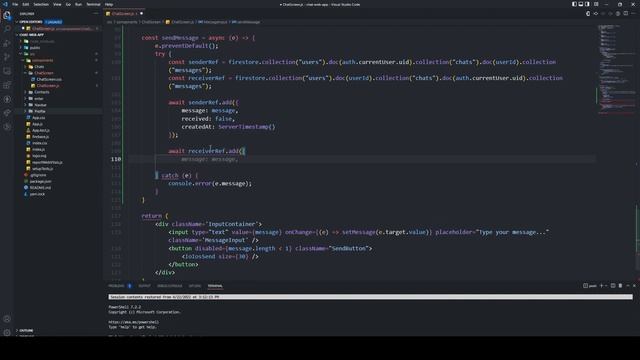The width and height of the screenshot is (640, 360).
Task: Click the pwsh terminal shell label
Action: 590,286
